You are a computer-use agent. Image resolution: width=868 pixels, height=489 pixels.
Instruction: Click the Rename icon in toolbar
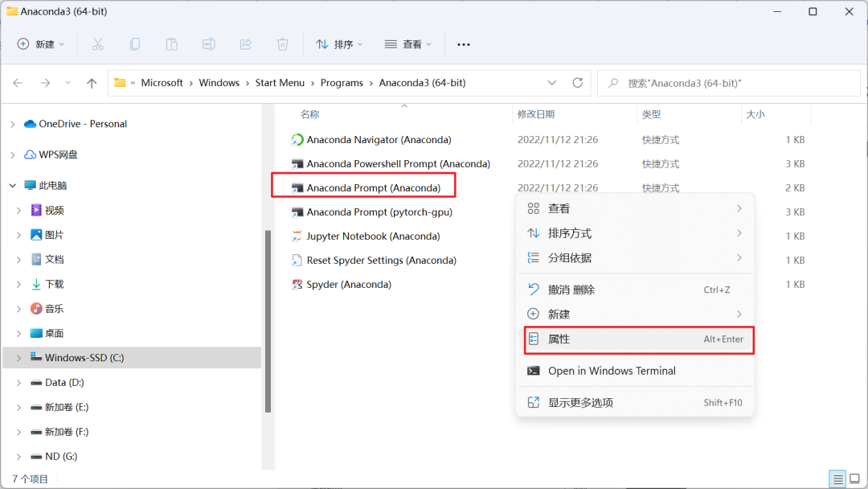point(209,44)
